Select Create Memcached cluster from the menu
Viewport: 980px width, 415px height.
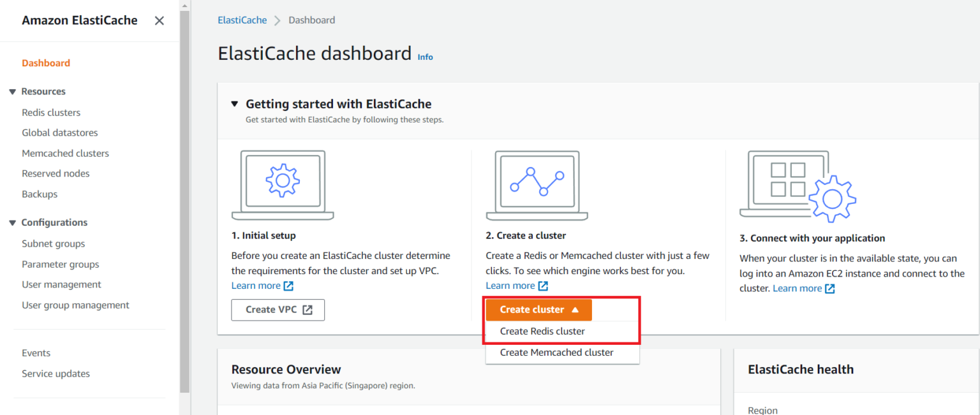click(x=557, y=352)
